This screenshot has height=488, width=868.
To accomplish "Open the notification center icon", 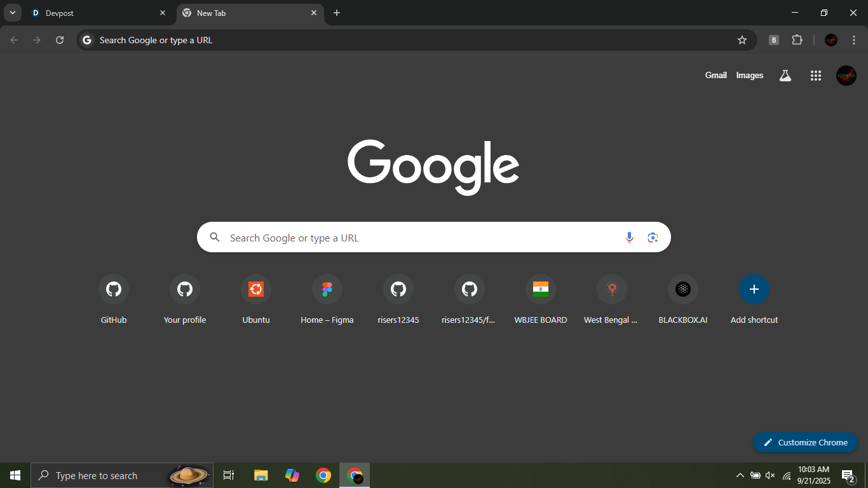I will (x=848, y=475).
